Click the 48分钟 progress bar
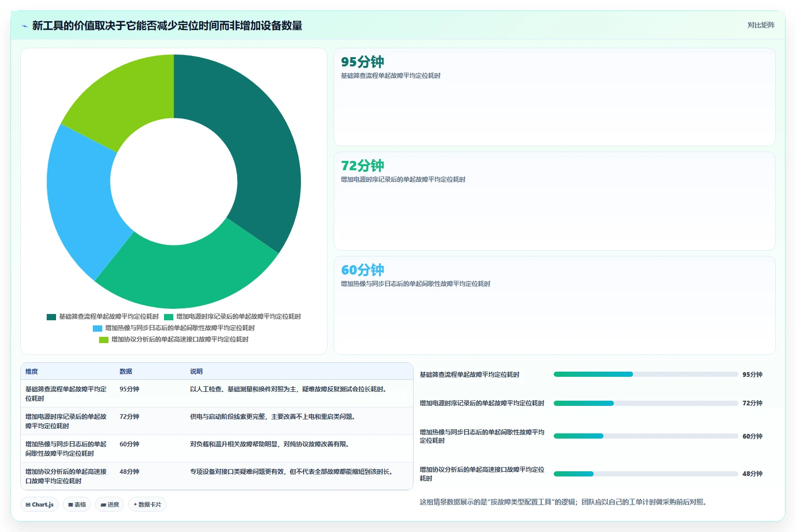The width and height of the screenshot is (796, 532). tap(646, 474)
